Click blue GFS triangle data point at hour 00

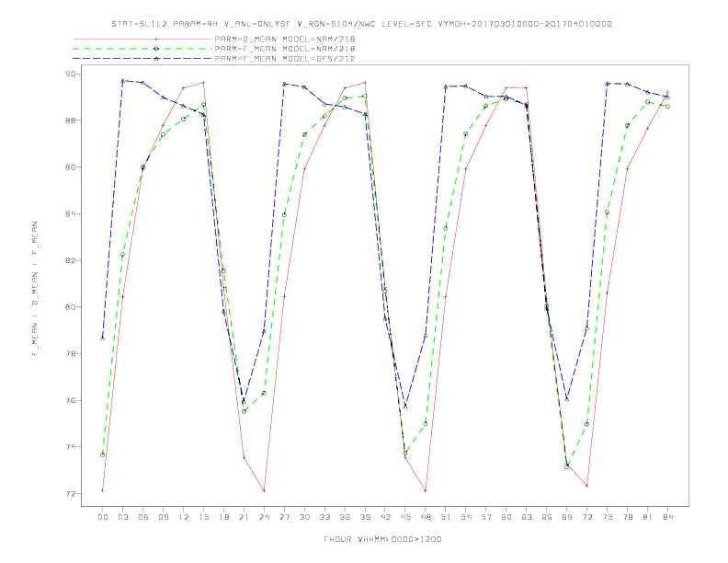pyautogui.click(x=103, y=338)
